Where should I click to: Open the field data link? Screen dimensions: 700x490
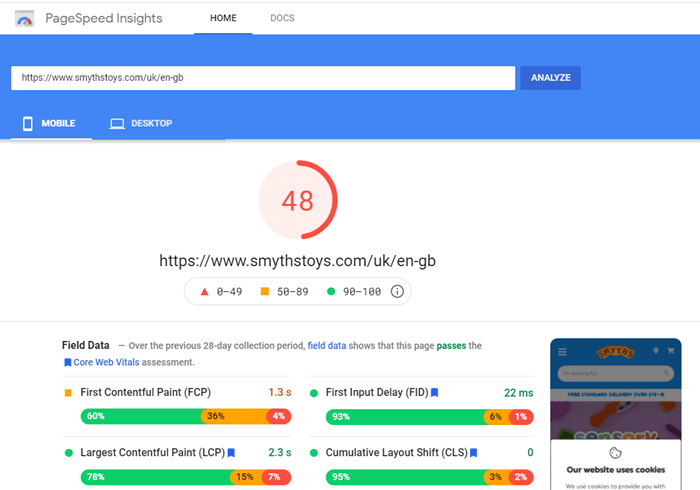327,345
